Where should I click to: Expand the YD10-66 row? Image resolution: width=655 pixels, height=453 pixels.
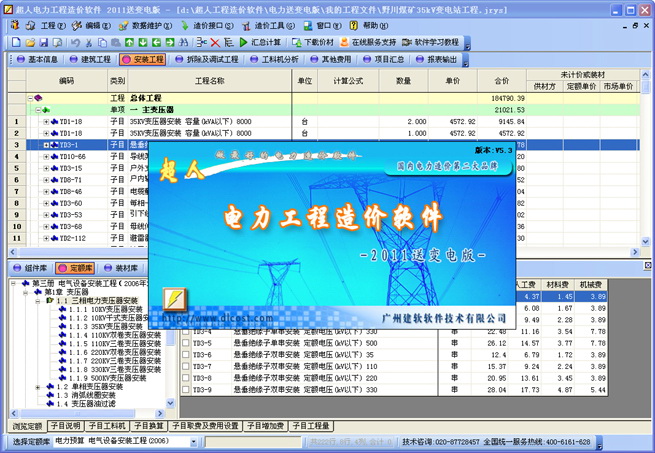(46, 157)
